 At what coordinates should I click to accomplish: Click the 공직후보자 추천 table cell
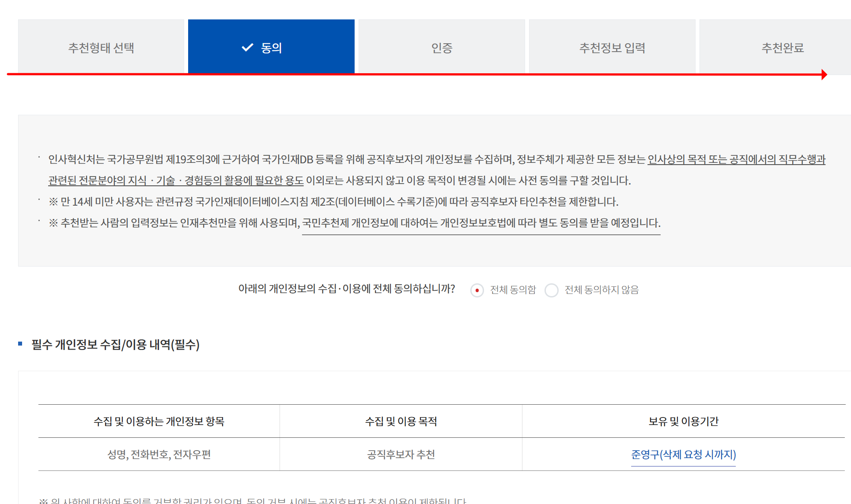(x=401, y=455)
